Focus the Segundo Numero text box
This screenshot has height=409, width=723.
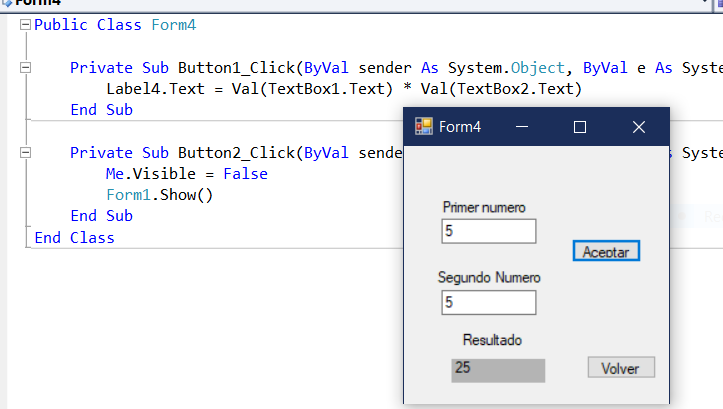click(x=489, y=302)
